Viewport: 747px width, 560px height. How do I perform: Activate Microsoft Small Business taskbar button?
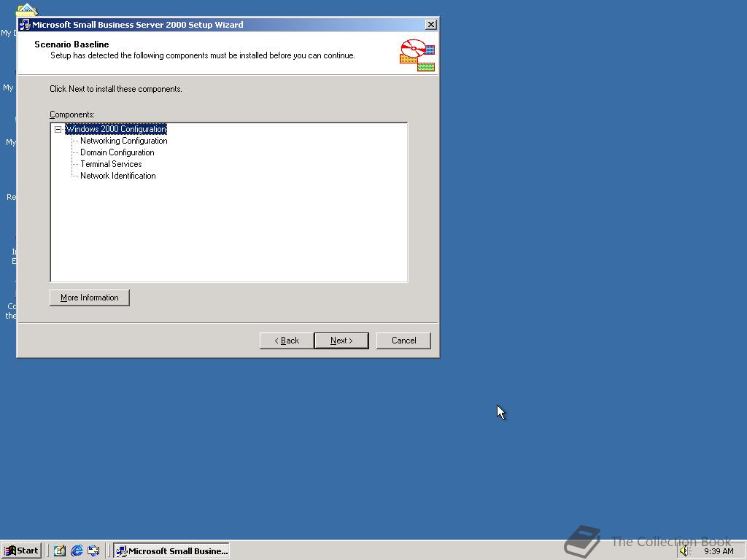pyautogui.click(x=171, y=551)
